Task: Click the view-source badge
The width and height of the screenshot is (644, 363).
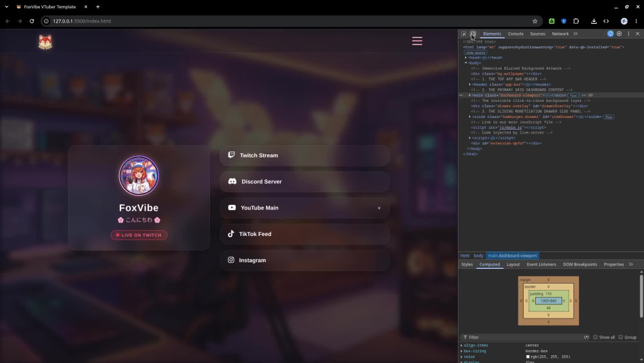Action: (x=476, y=53)
